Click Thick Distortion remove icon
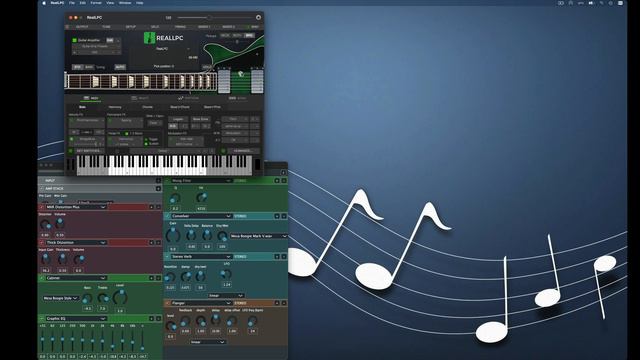Screen dimensions: 640x360 (158, 242)
